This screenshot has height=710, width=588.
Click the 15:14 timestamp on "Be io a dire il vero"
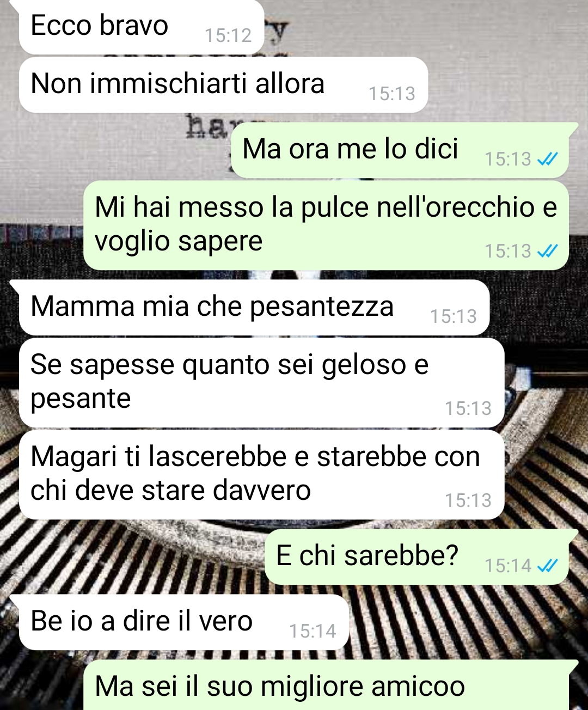(313, 632)
